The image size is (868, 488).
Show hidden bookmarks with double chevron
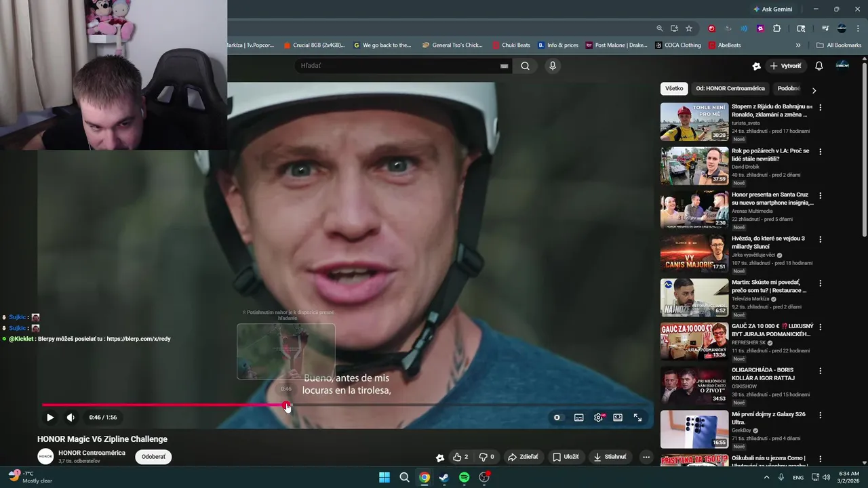(798, 45)
